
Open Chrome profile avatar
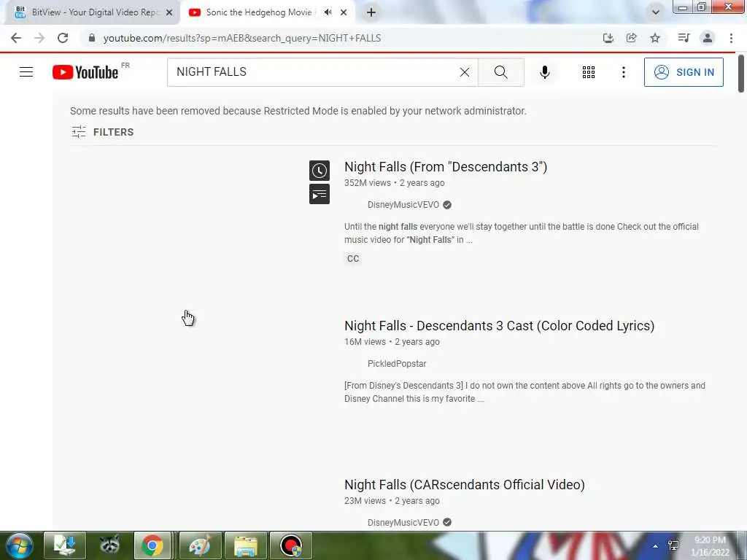point(708,38)
